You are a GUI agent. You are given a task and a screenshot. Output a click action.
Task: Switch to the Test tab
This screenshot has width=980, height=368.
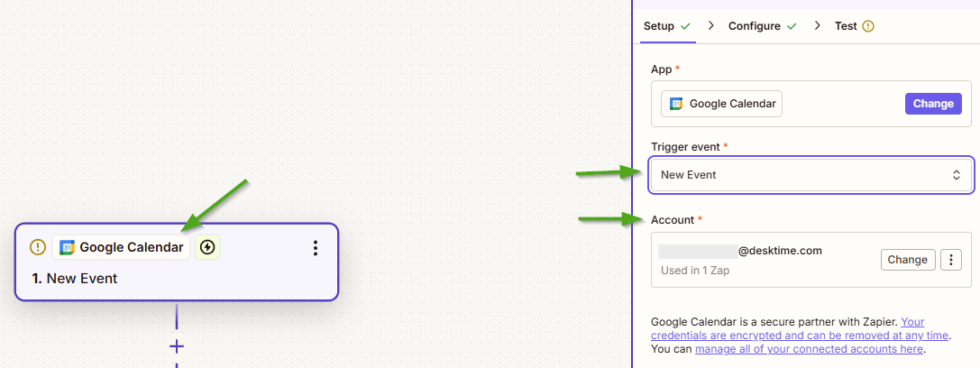[845, 26]
